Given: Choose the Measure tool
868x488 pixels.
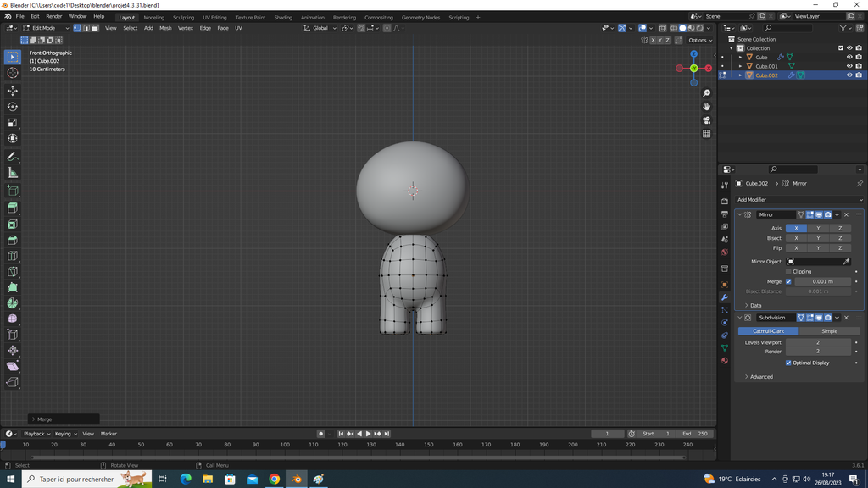Looking at the screenshot, I should click(13, 173).
